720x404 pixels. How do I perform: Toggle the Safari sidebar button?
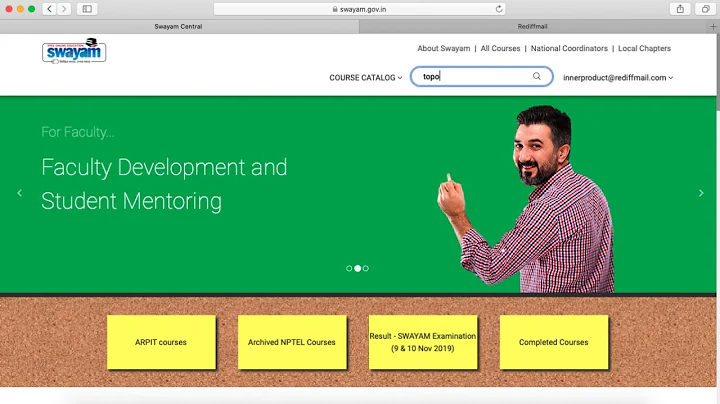[x=87, y=9]
